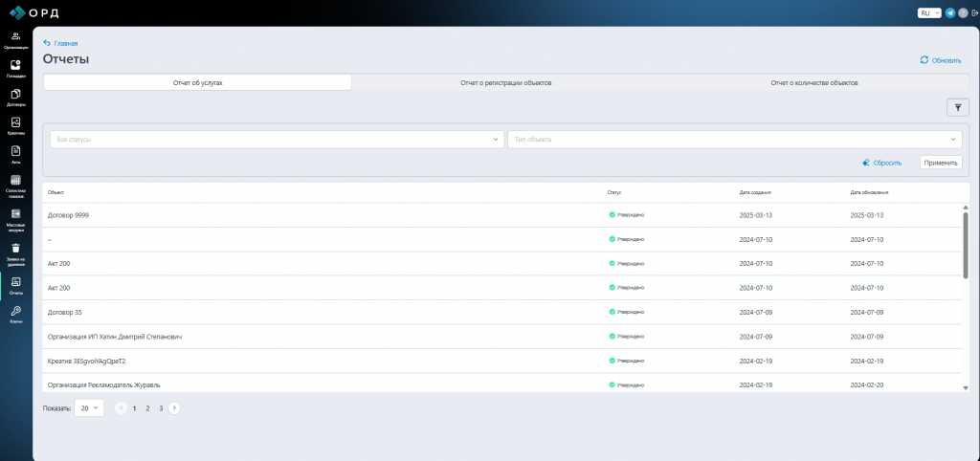Viewport: 980px width, 461px height.
Task: Click status icon in Креатив 3ESgvoiYAgQpeT2 row
Action: [612, 361]
